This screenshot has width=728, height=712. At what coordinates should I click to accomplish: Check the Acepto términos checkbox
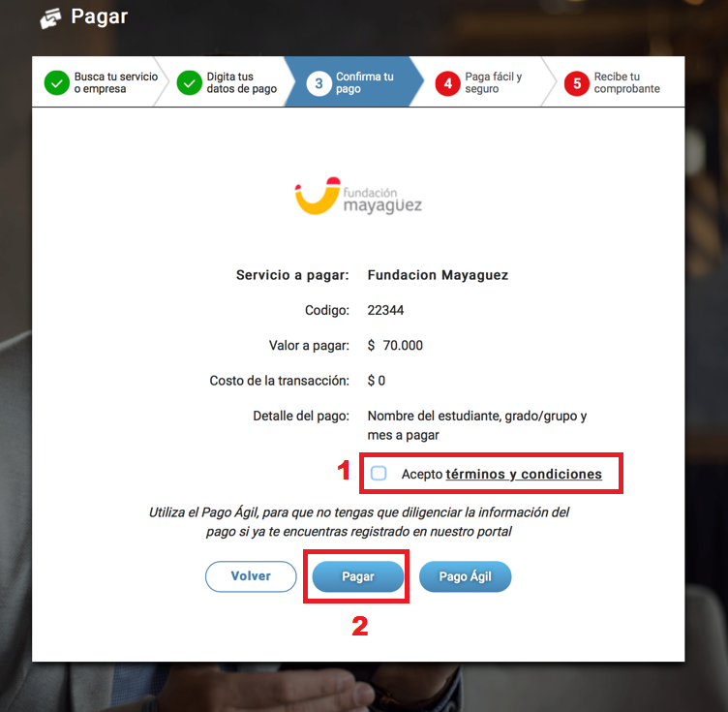(x=379, y=474)
